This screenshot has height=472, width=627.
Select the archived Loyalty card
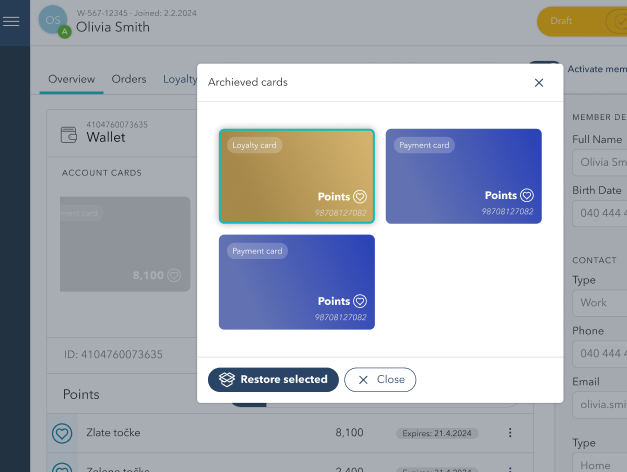pyautogui.click(x=297, y=176)
